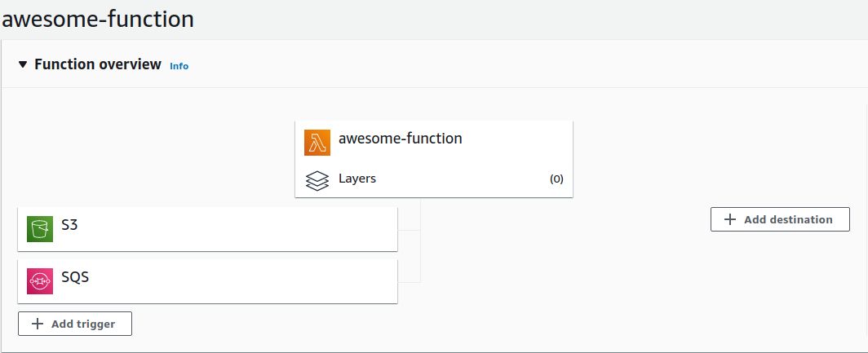
Task: Select the awesome-function name in the function card
Action: [400, 139]
